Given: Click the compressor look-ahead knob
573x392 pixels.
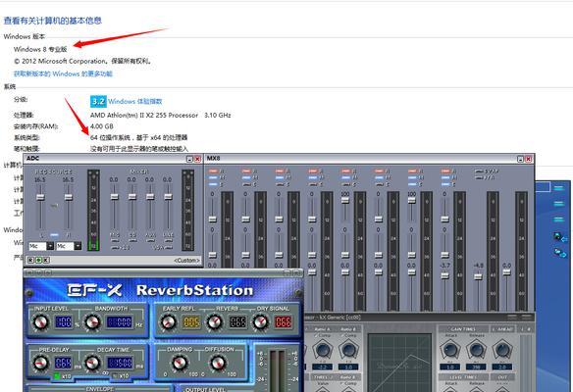Looking at the screenshot, I should click(x=502, y=350).
